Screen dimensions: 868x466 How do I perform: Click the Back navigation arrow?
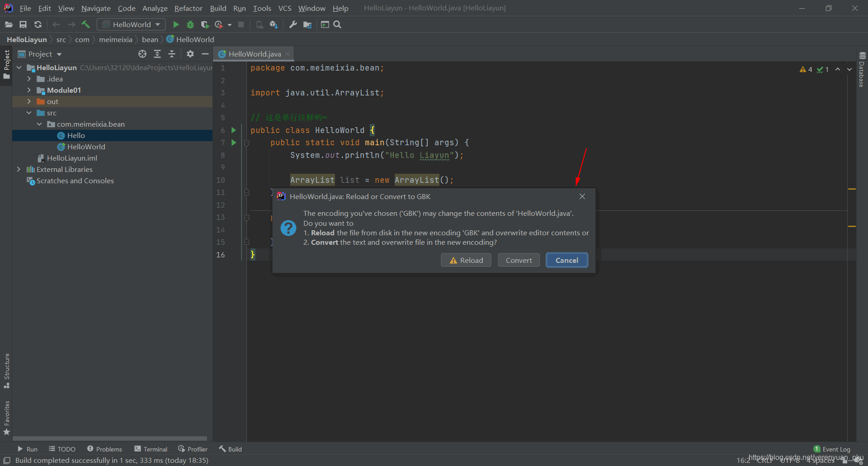(56, 24)
